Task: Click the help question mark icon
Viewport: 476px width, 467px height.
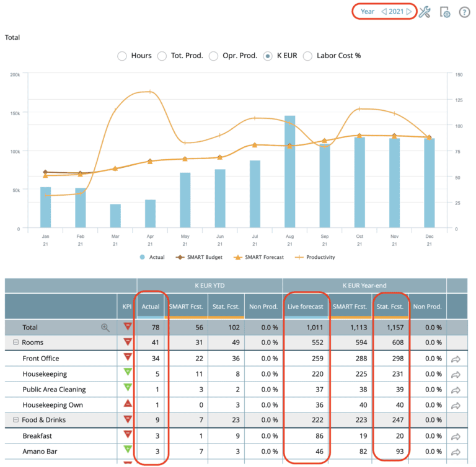Action: tap(464, 12)
